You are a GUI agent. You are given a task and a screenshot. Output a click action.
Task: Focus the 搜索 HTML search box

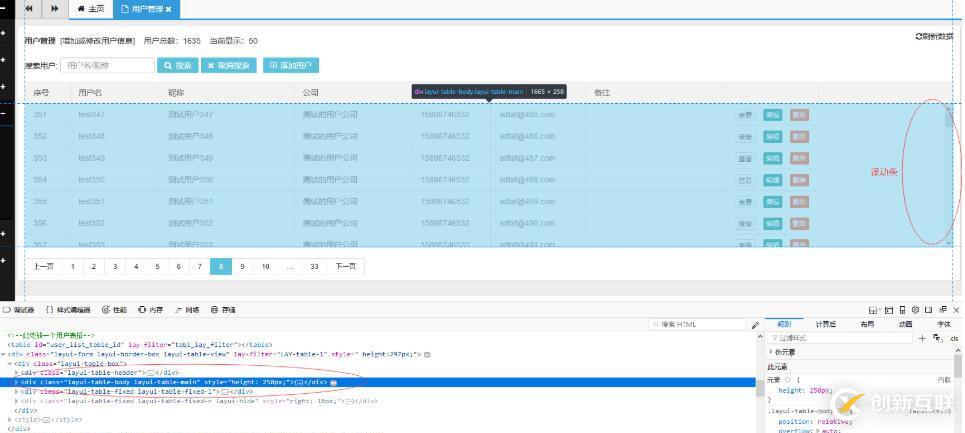point(697,324)
